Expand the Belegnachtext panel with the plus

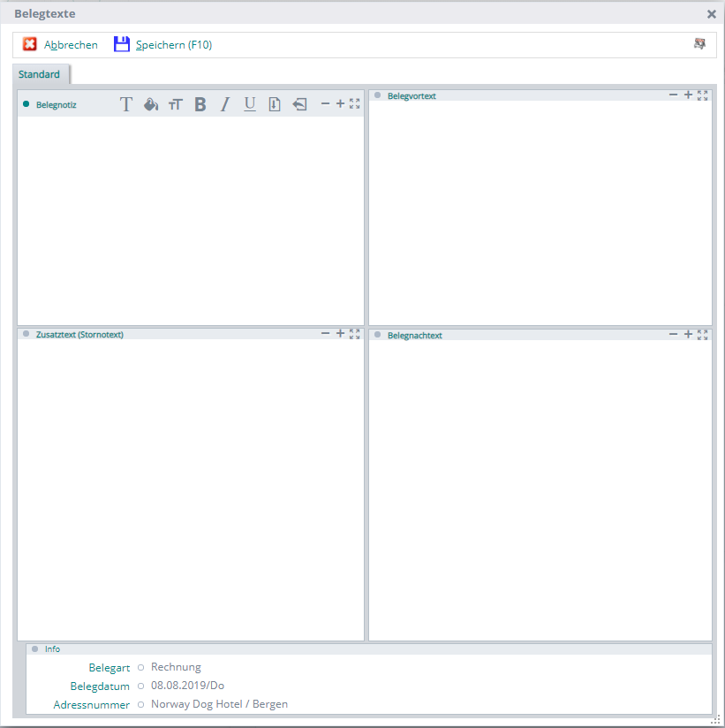click(x=688, y=334)
